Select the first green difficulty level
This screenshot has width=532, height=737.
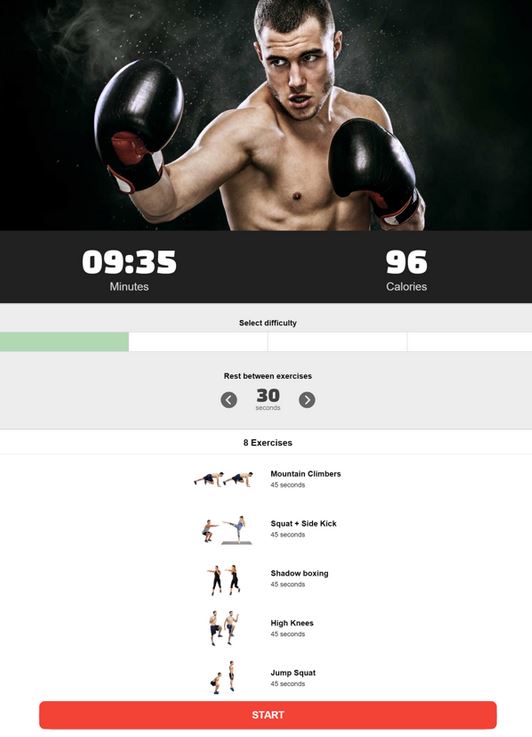[64, 342]
